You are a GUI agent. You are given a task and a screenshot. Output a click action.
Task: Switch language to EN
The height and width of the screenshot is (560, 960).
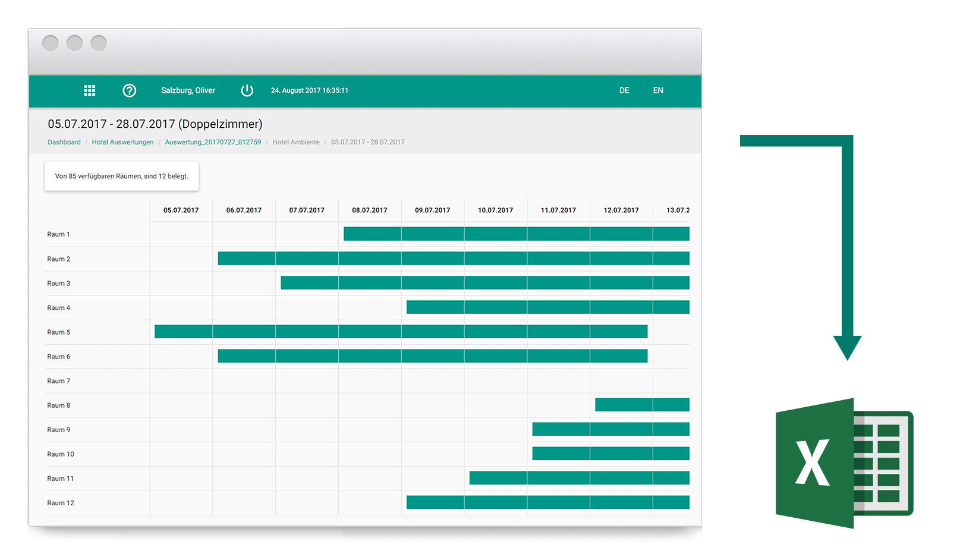(658, 90)
